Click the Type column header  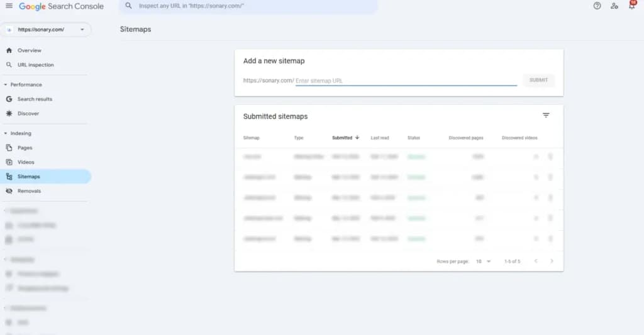click(x=299, y=138)
